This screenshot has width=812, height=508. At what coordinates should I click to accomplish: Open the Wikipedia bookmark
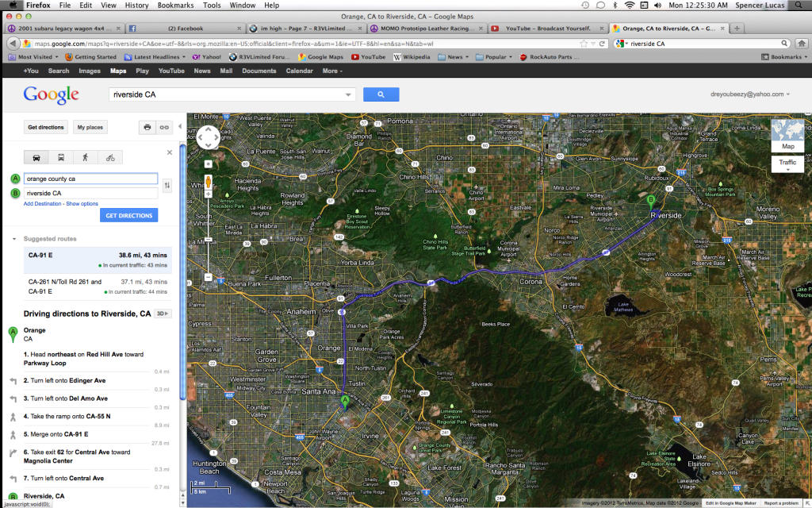(412, 57)
